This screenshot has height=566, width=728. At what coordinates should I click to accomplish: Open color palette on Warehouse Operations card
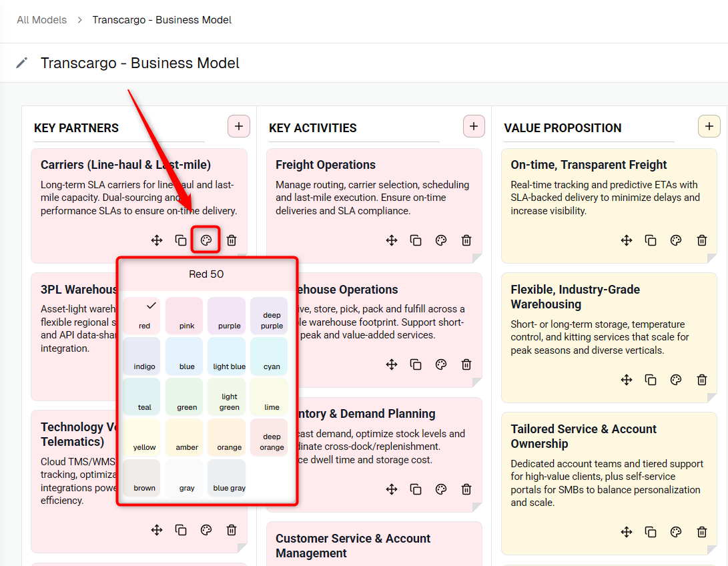click(440, 364)
